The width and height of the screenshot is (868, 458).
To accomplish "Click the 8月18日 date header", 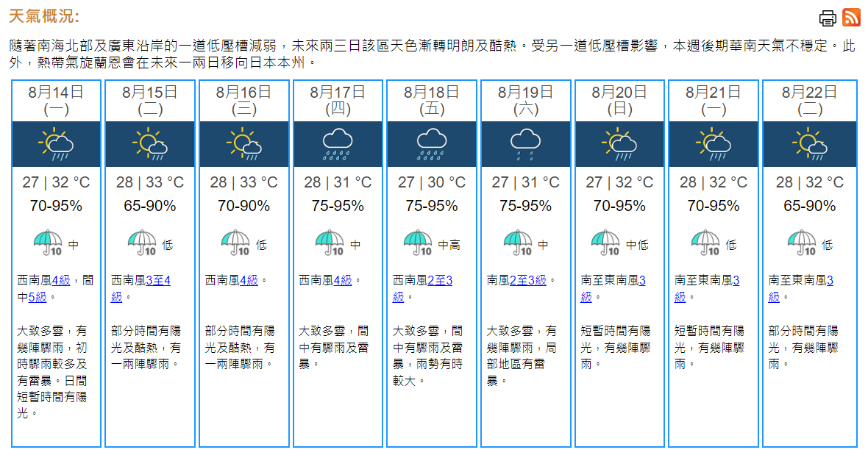I will pos(432,93).
